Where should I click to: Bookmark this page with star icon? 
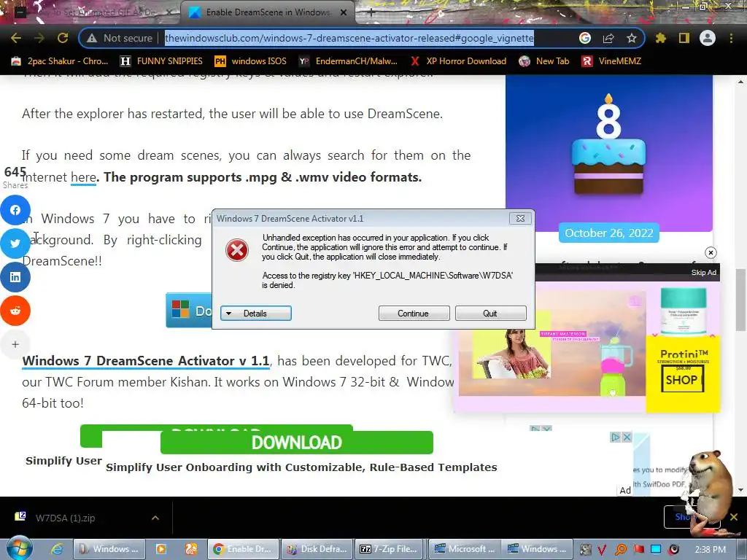point(632,38)
